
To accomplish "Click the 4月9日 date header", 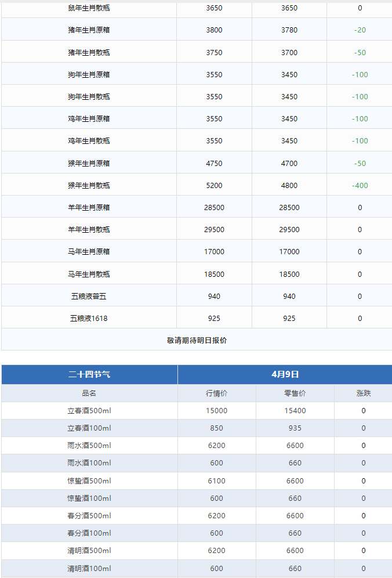I will tap(285, 374).
